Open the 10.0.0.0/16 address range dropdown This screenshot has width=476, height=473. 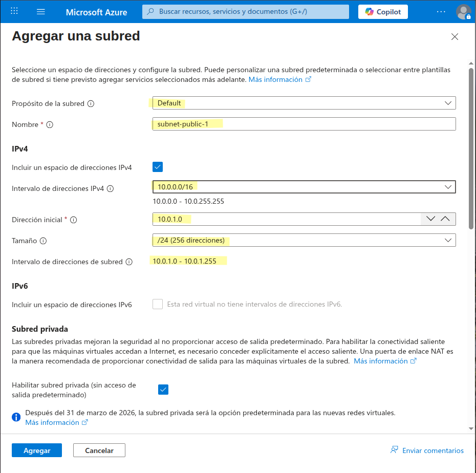click(x=304, y=187)
